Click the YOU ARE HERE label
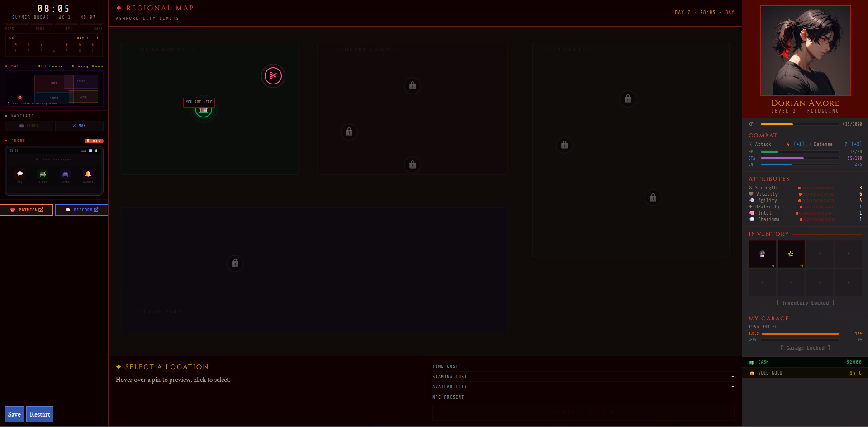Viewport: 868px width, 427px height. point(199,102)
